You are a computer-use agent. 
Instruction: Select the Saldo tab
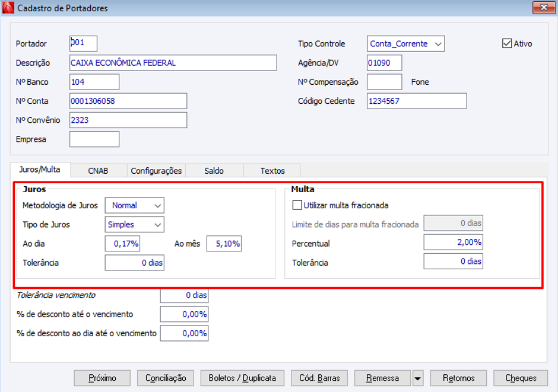click(214, 170)
